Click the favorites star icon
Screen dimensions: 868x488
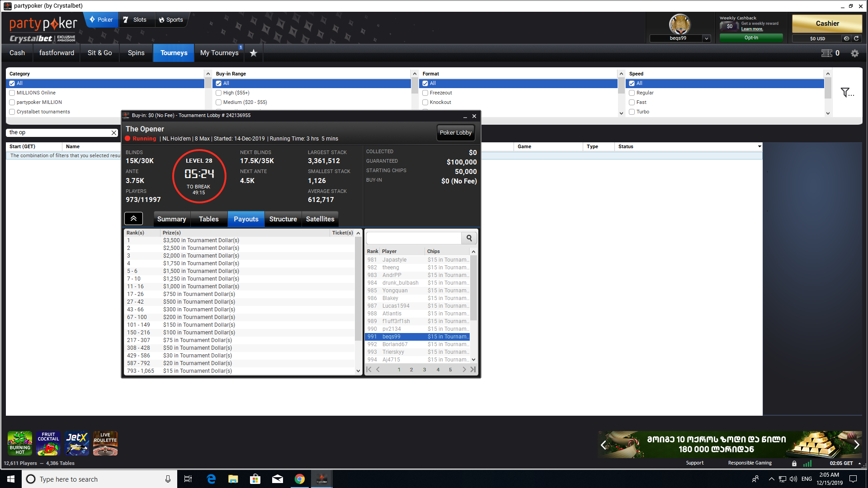(254, 53)
